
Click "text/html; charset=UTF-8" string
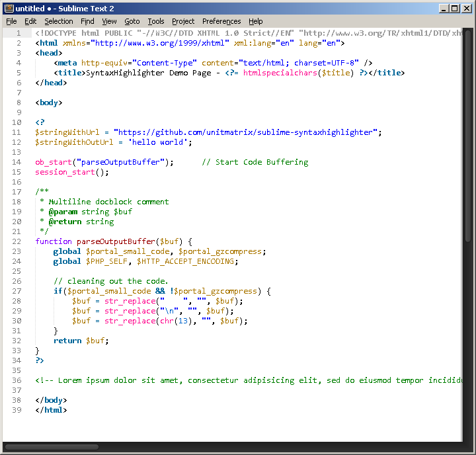(x=299, y=63)
